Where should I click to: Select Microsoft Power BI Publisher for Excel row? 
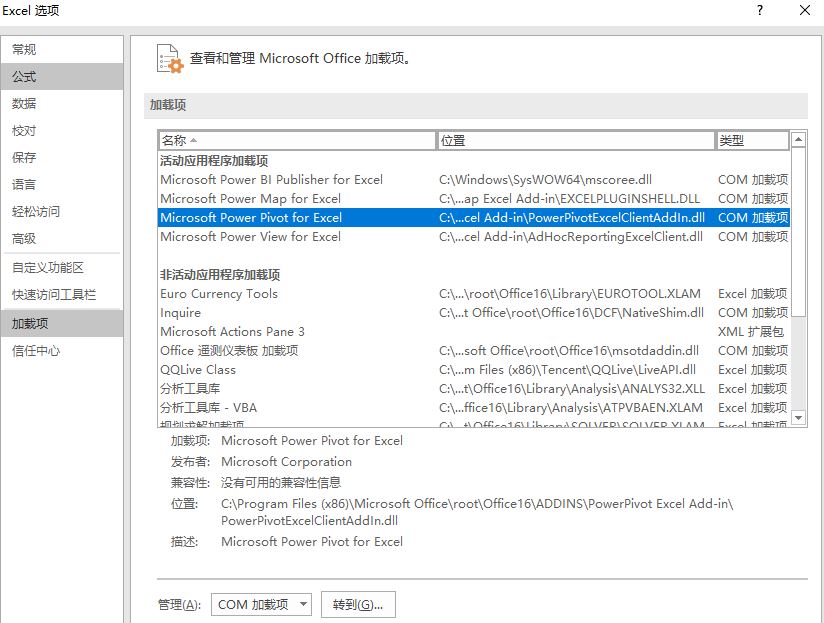click(473, 180)
